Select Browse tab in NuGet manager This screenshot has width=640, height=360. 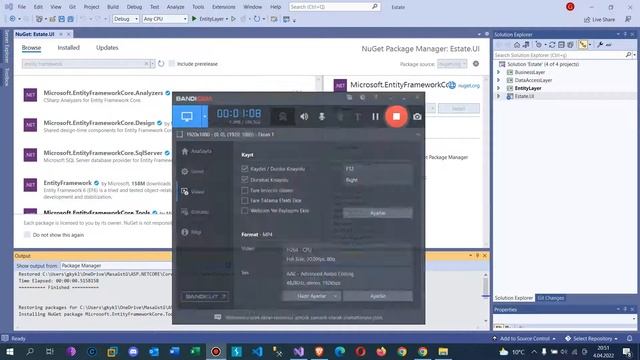click(x=31, y=48)
